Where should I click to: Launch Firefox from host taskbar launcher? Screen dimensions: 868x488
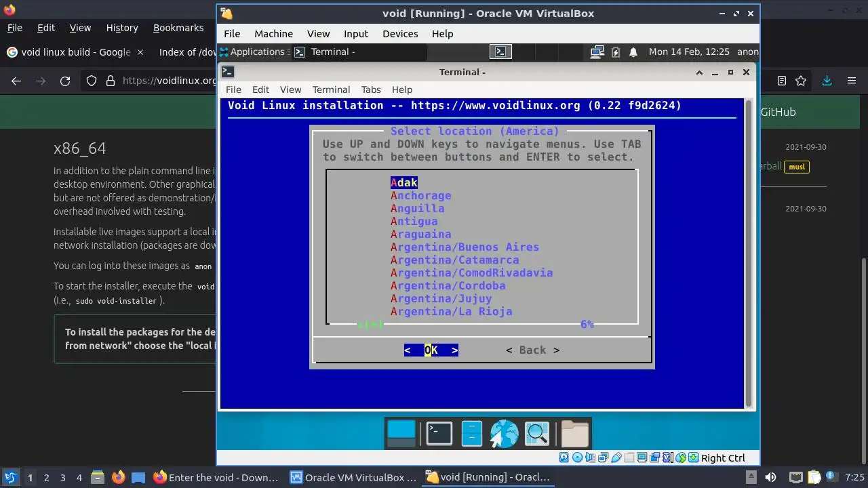coord(118,477)
